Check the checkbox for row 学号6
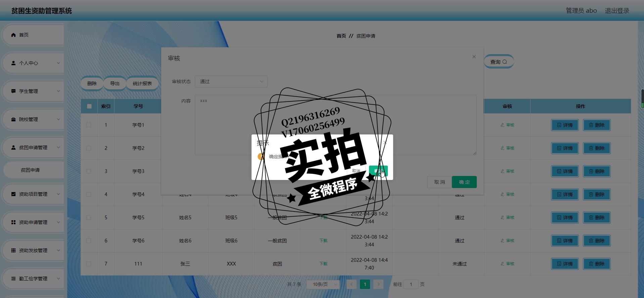 [89, 241]
